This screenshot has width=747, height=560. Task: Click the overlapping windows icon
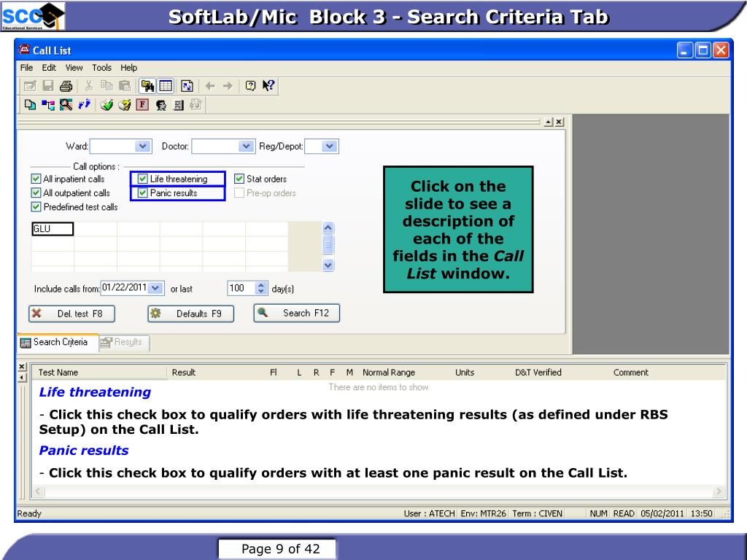click(30, 105)
